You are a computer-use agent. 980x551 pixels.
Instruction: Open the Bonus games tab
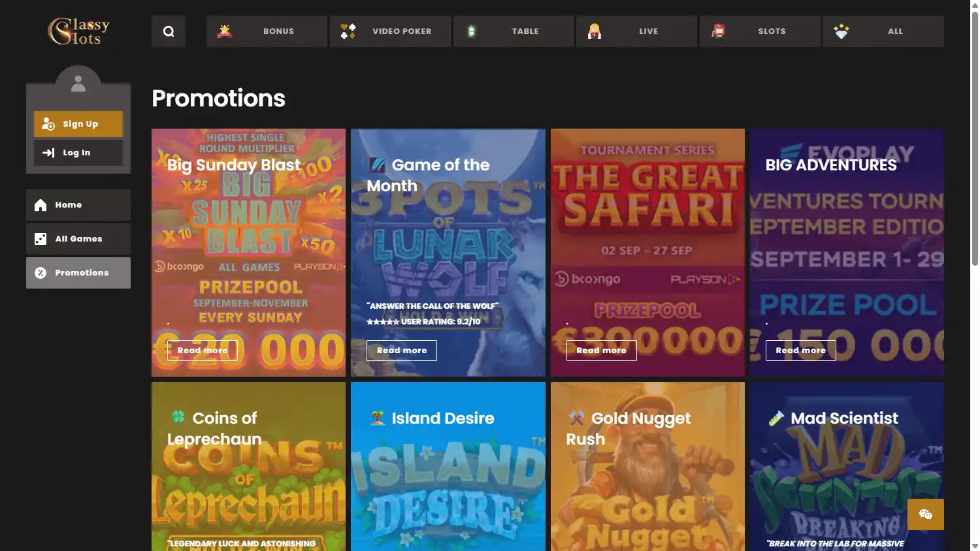tap(267, 31)
